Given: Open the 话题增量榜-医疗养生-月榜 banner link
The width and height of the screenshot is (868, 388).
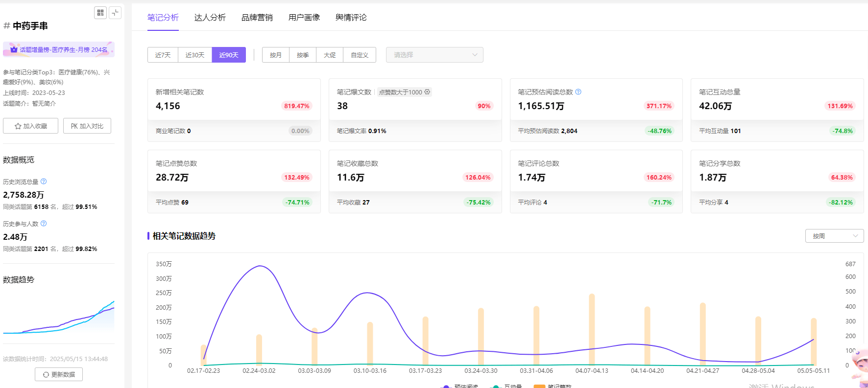Looking at the screenshot, I should tap(59, 49).
